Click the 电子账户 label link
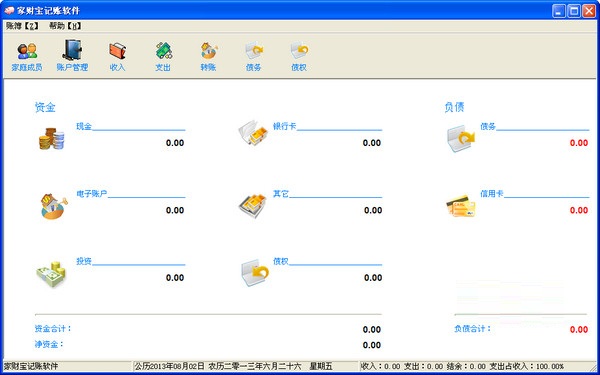600x375 pixels. pos(92,194)
